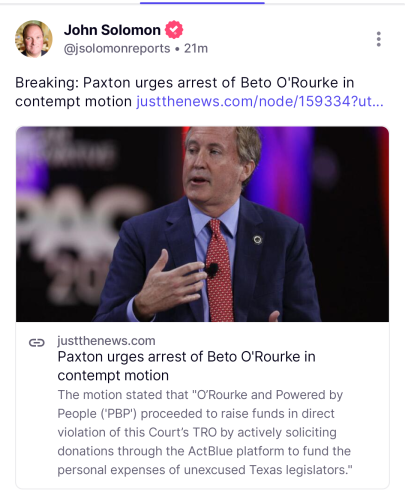405x500 pixels.
Task: Click the blue active tab indicator at top
Action: (202, 3)
